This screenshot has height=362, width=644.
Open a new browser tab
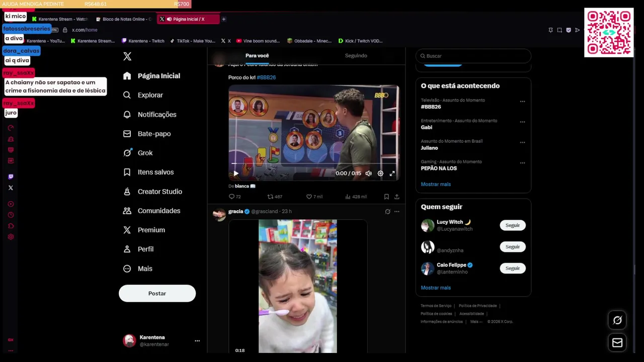[223, 19]
